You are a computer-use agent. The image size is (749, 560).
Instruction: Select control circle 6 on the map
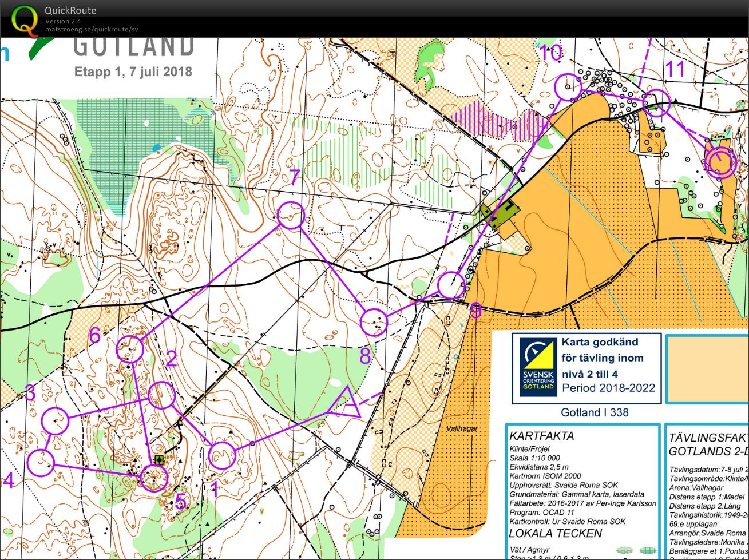point(130,349)
